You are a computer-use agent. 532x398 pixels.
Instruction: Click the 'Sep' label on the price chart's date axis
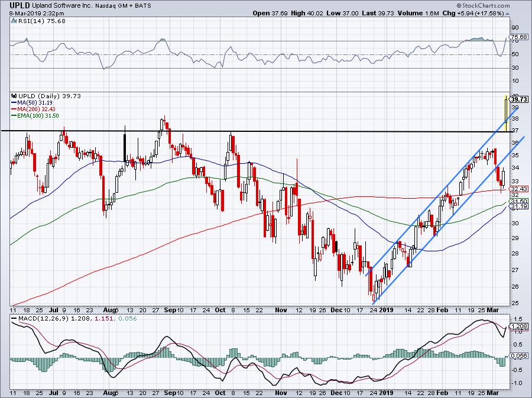(170, 310)
